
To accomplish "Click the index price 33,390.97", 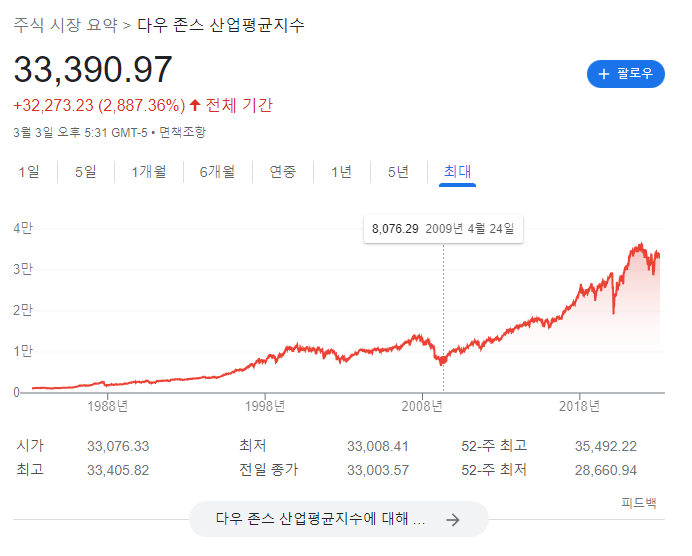I will pyautogui.click(x=93, y=69).
